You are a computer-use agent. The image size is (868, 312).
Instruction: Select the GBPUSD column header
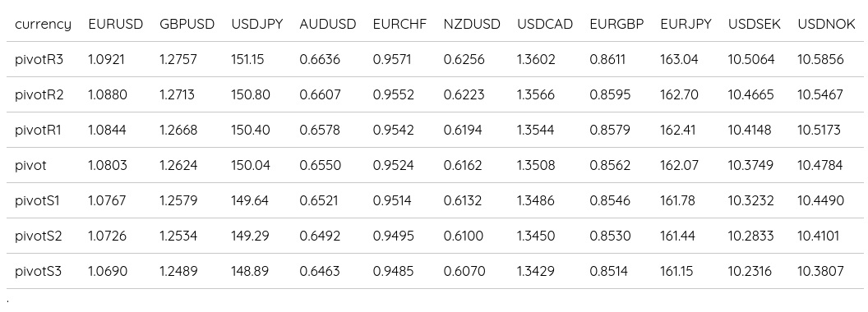(x=187, y=25)
